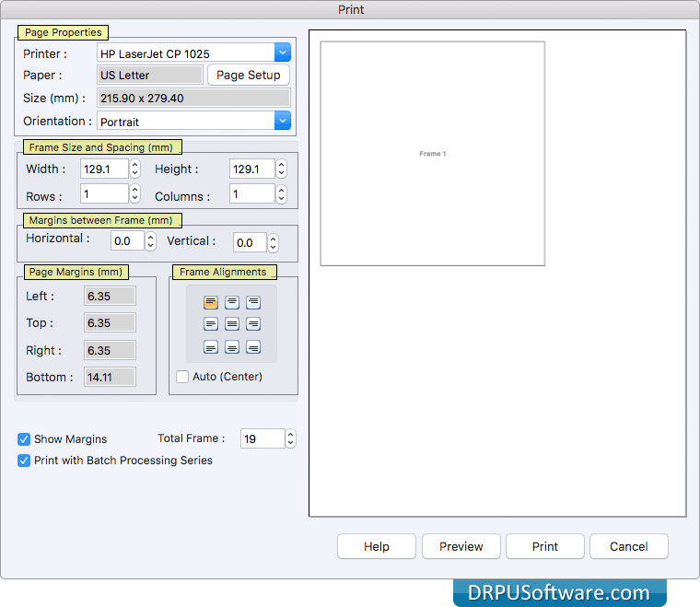The image size is (700, 607).
Task: Click the Rows input field
Action: tap(104, 193)
